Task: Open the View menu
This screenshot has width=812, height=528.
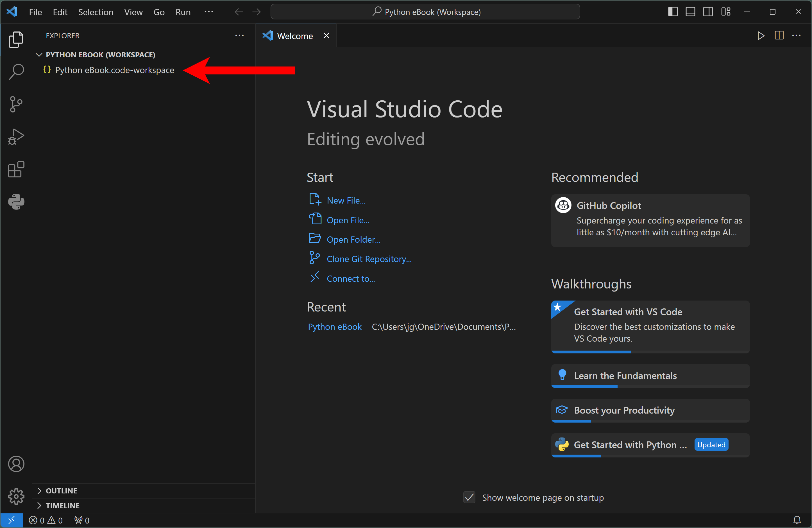Action: 133,12
